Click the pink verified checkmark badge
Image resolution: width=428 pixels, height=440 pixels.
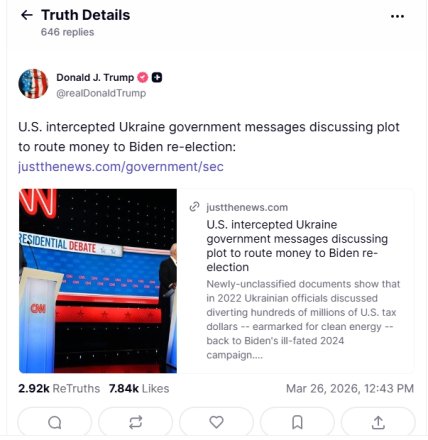click(x=143, y=77)
